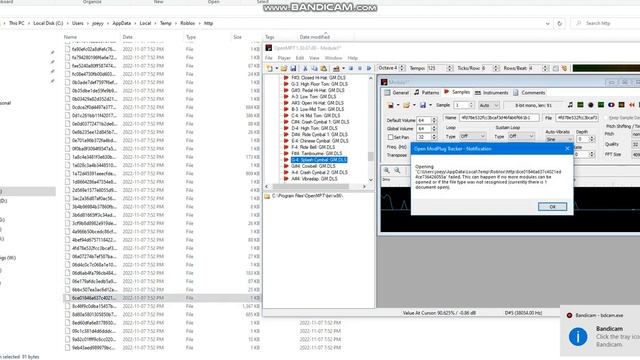This screenshot has width=640, height=360.
Task: Switch to the Patterns tab
Action: point(426,93)
